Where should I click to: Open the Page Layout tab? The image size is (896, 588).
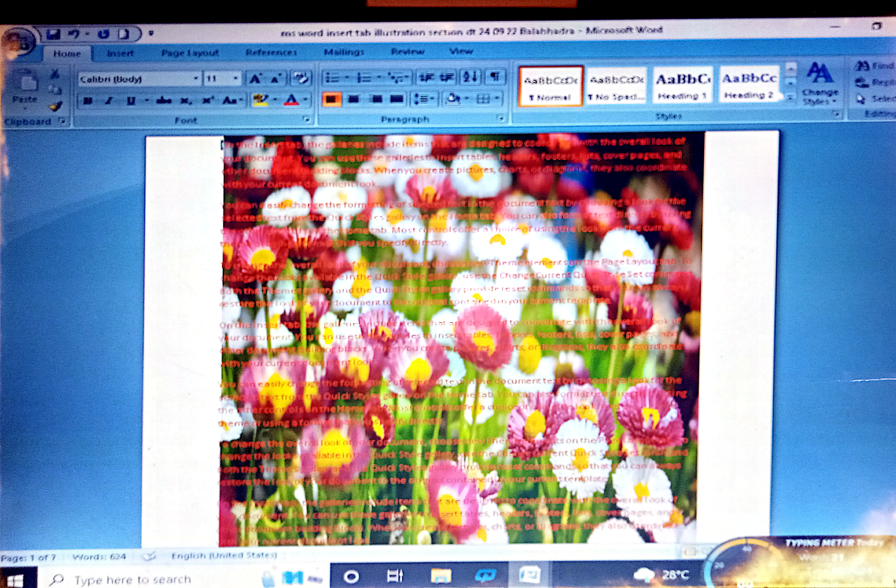pos(190,53)
